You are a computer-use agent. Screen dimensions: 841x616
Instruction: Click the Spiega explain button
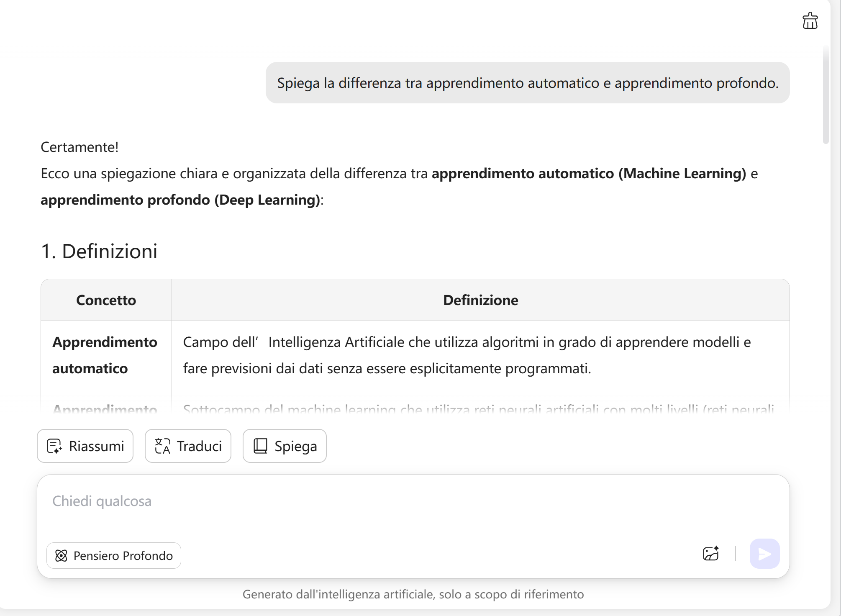(x=285, y=446)
